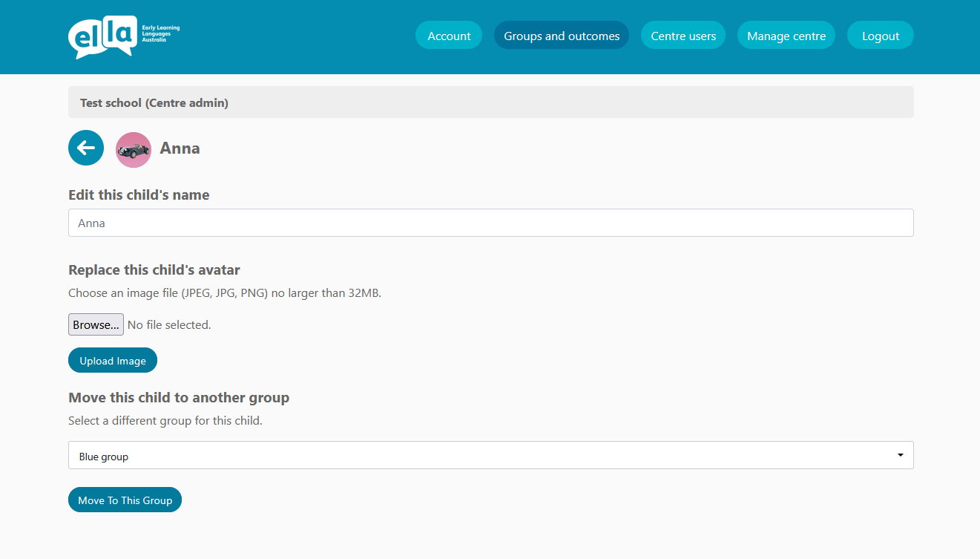The height and width of the screenshot is (559, 980).
Task: Click 'Move this child to another group' heading
Action: (179, 397)
